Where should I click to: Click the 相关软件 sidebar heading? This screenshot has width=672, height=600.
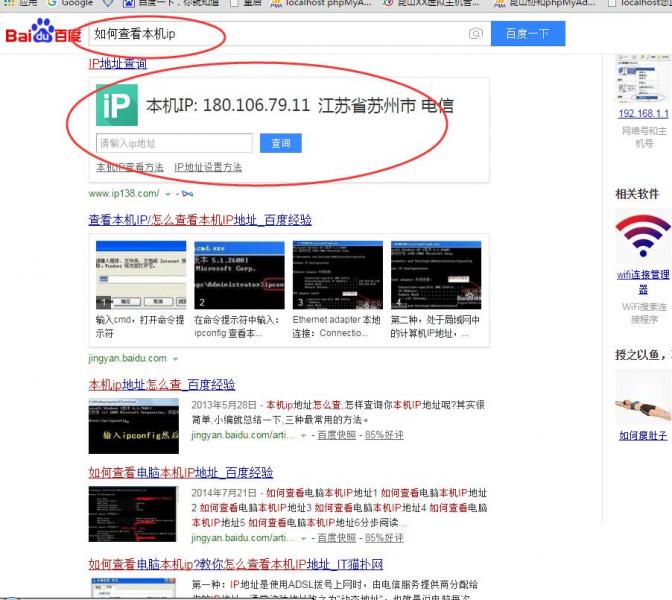click(x=637, y=194)
